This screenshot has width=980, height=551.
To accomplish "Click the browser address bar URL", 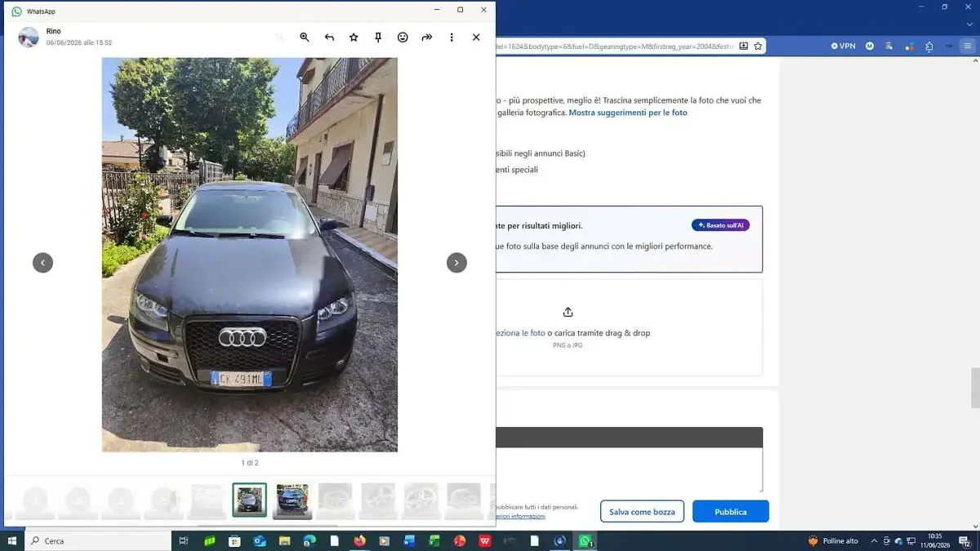I will pyautogui.click(x=614, y=47).
